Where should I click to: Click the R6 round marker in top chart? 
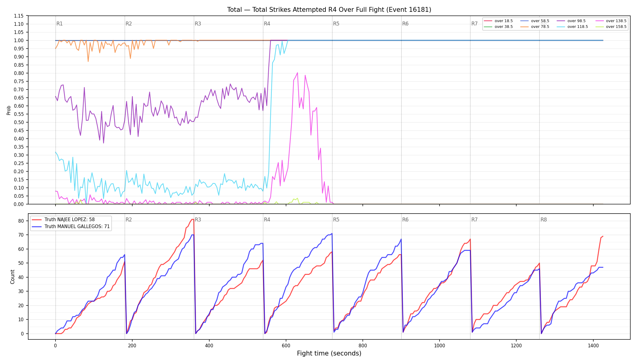405,24
